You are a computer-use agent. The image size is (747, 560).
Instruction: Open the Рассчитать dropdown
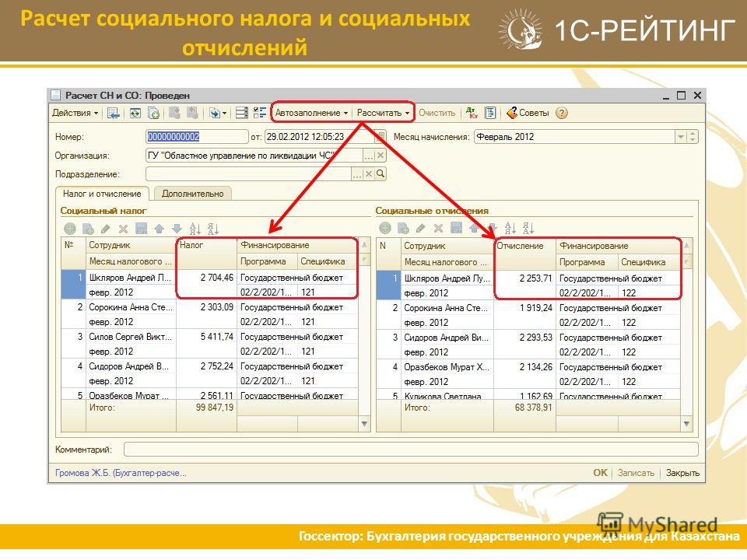383,113
